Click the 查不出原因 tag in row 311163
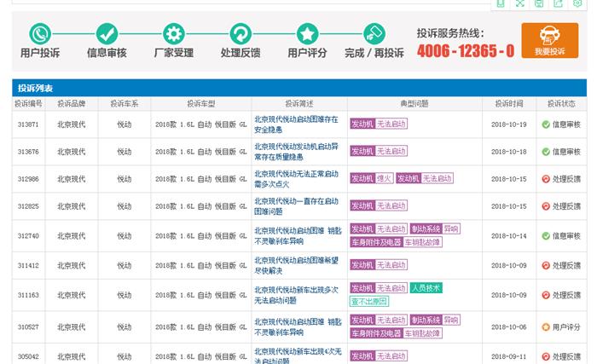Viewport: 597px width, 364px height. (x=369, y=302)
